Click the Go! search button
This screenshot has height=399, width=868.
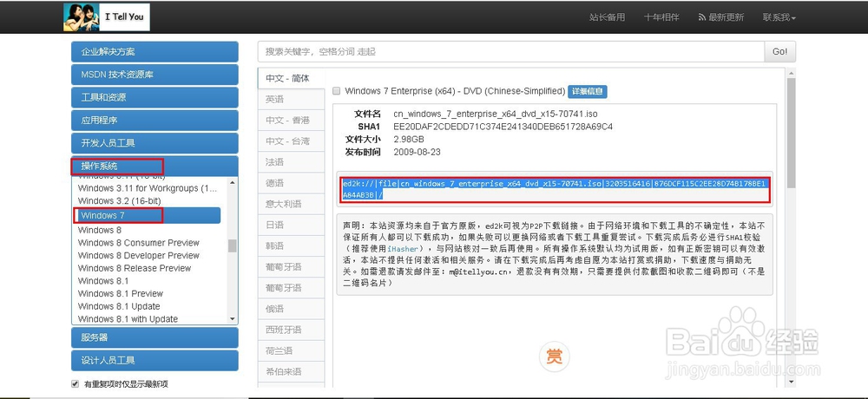pos(780,51)
